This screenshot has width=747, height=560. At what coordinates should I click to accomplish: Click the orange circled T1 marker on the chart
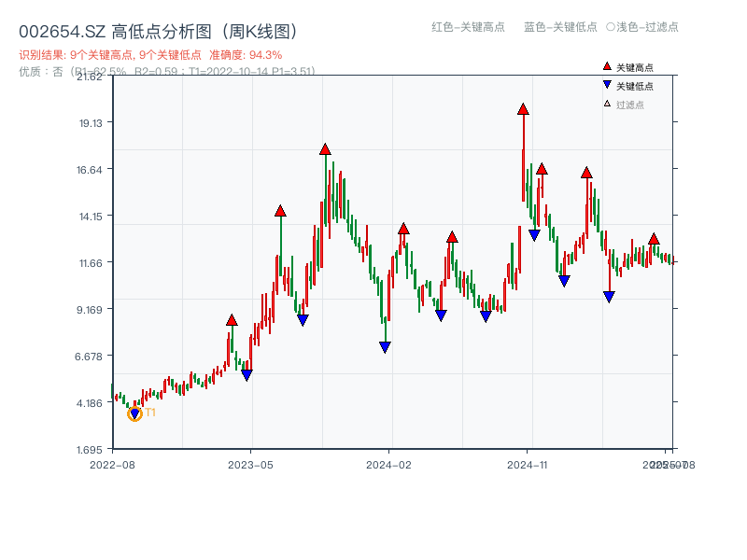coord(134,413)
